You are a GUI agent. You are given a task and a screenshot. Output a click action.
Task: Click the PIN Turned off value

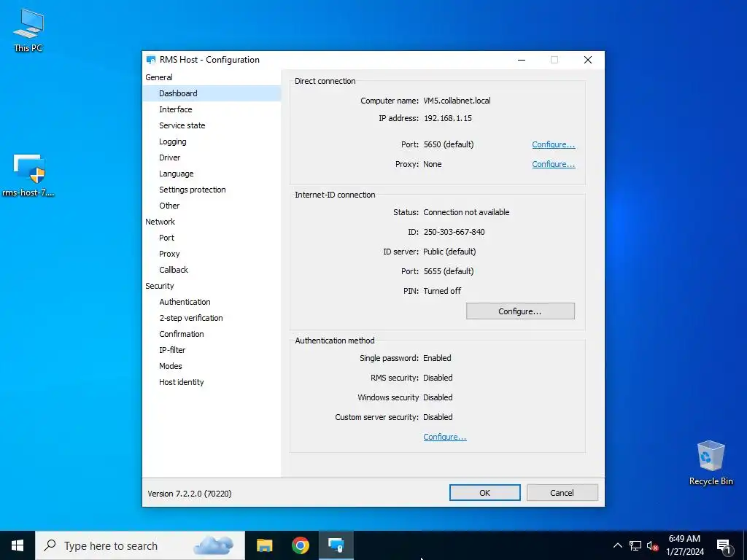[x=442, y=291]
